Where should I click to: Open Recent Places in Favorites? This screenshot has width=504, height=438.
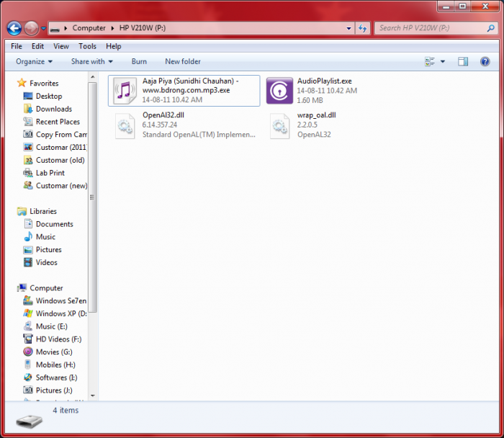pyautogui.click(x=51, y=122)
